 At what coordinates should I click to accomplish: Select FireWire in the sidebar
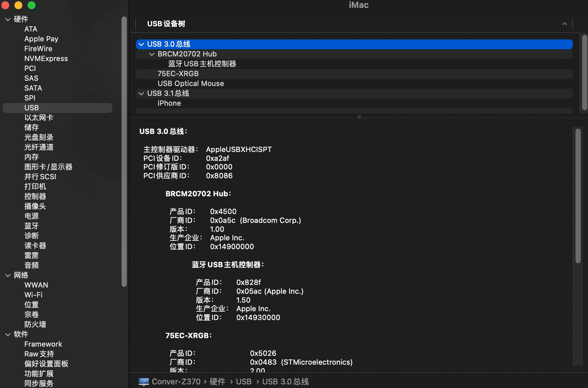pyautogui.click(x=38, y=49)
